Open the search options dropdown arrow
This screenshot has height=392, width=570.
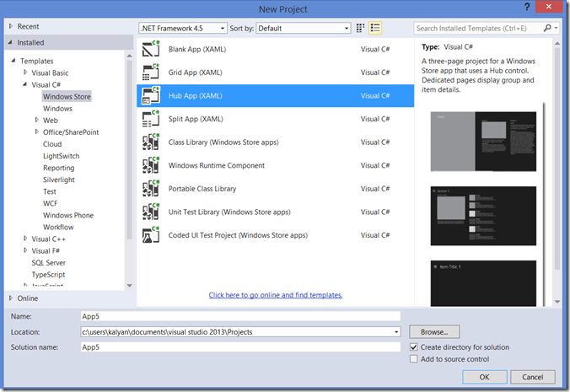[557, 28]
